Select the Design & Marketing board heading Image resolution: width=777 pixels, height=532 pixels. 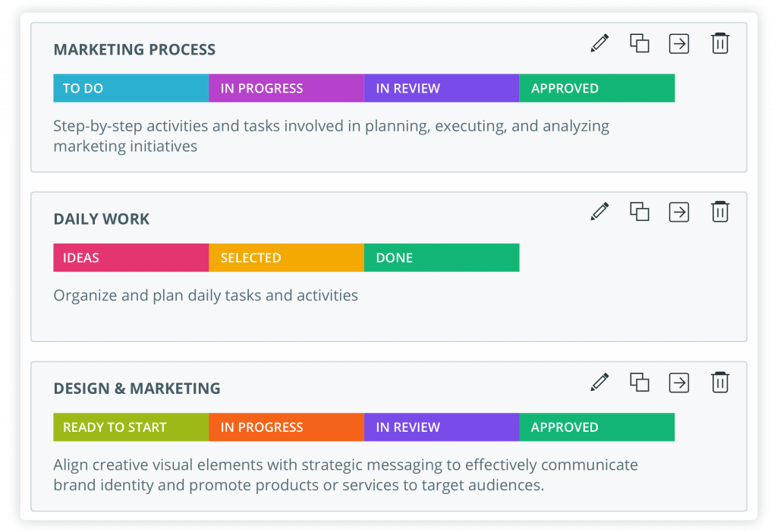coord(136,388)
